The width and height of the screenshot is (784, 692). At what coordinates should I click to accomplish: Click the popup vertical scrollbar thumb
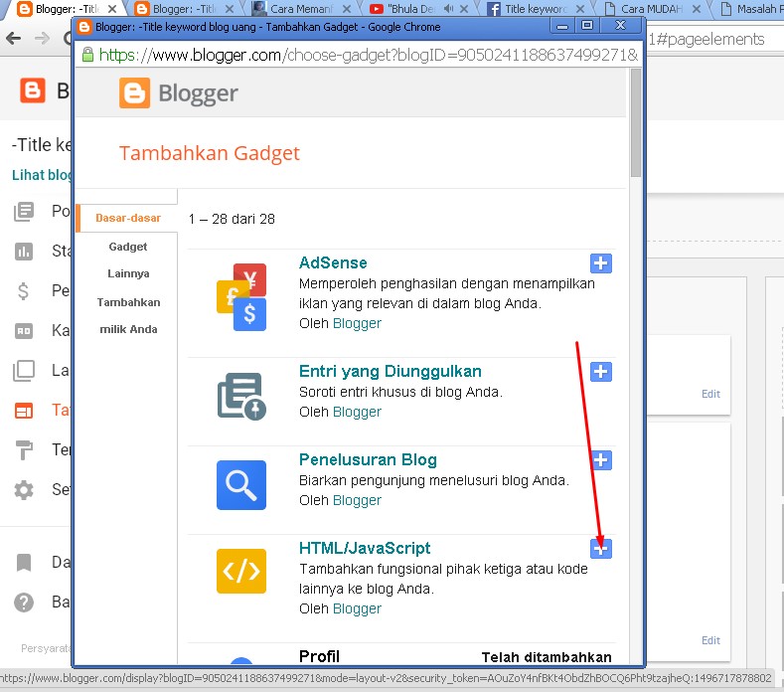point(636,122)
